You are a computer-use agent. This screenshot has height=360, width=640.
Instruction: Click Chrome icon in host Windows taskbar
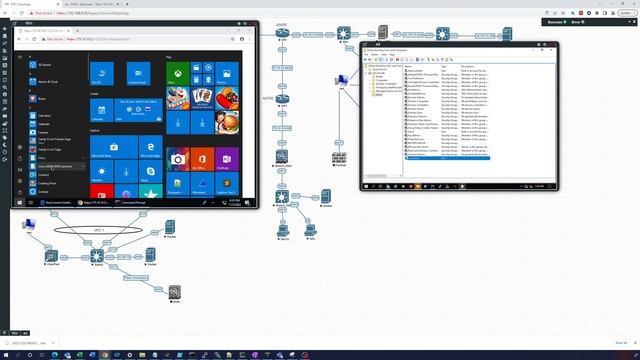[x=105, y=355]
